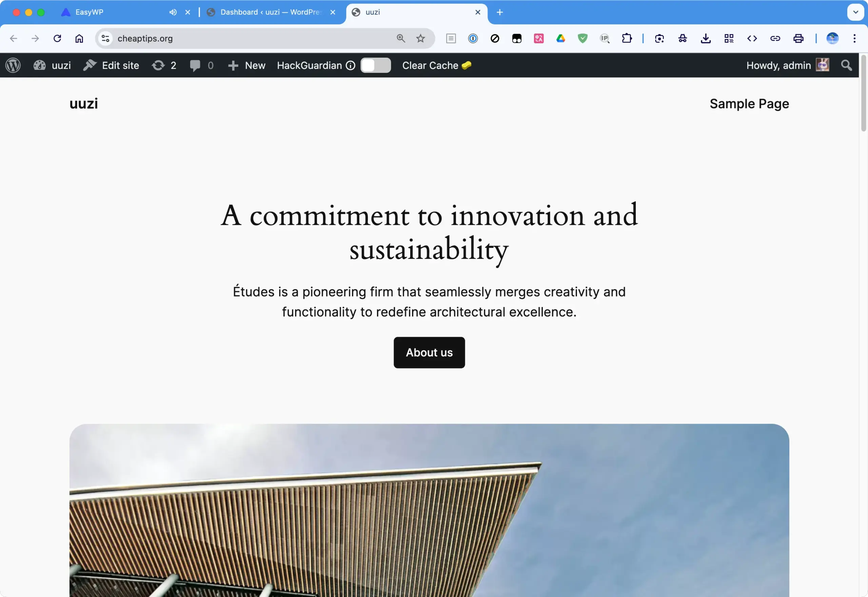Click the browser back arrow

[x=14, y=39]
